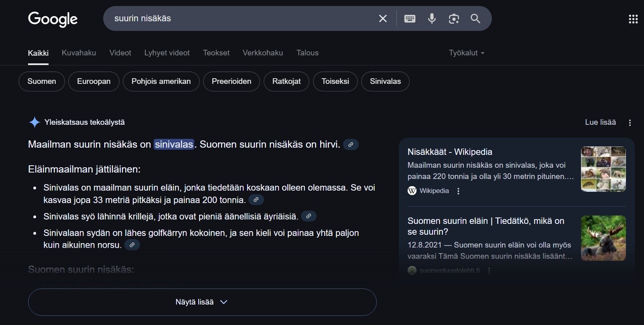The height and width of the screenshot is (325, 644).
Task: Click the AI overview sparkle icon
Action: pyautogui.click(x=35, y=122)
